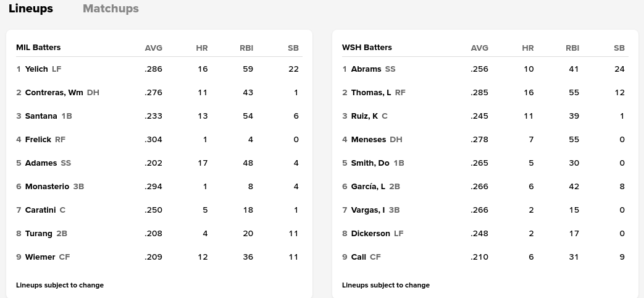Image resolution: width=644 pixels, height=298 pixels.
Task: Open Santana's player page
Action: point(41,116)
